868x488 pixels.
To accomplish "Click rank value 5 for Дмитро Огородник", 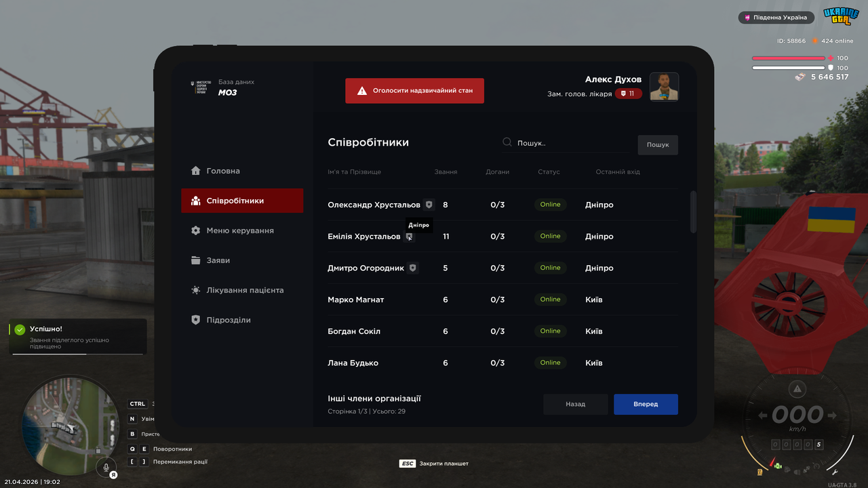I will [x=446, y=268].
